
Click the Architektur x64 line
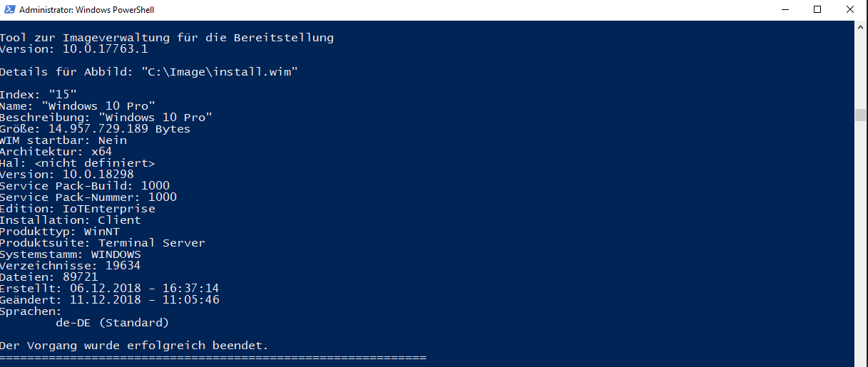(x=56, y=152)
